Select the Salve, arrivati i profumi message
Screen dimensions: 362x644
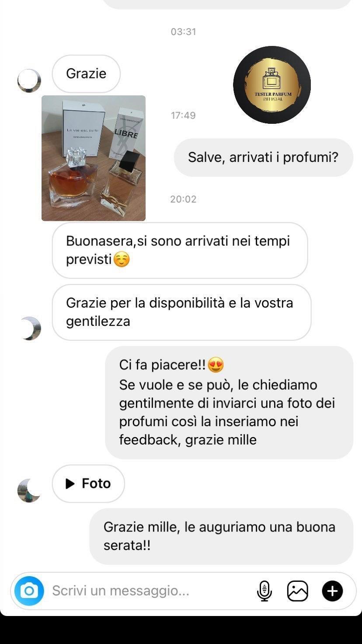click(263, 157)
